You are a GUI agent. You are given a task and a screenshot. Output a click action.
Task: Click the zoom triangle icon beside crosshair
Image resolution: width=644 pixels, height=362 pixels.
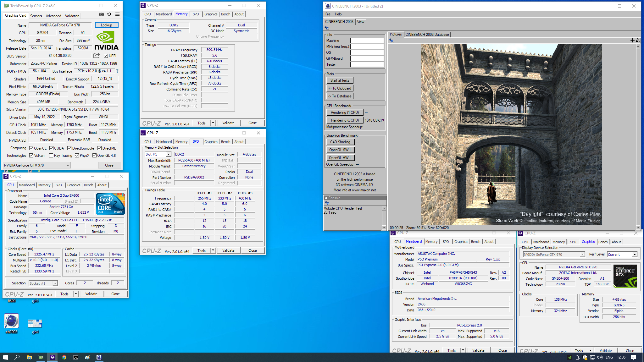point(638,40)
